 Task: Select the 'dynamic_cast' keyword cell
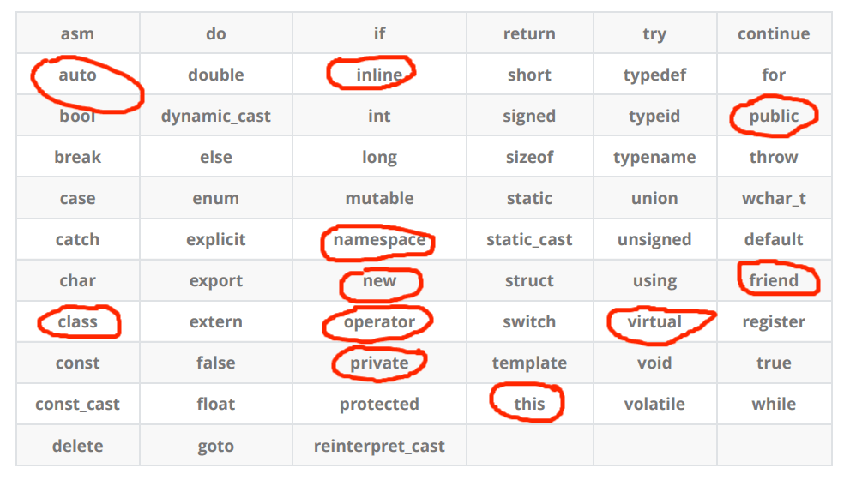[x=216, y=117]
